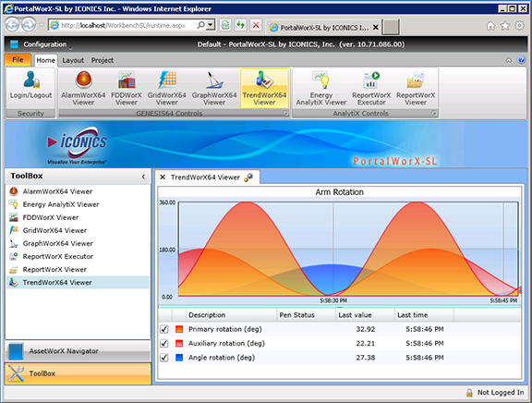Click the TrendWorX64 Viewer toolbox icon
The width and height of the screenshot is (532, 403).
tap(14, 282)
